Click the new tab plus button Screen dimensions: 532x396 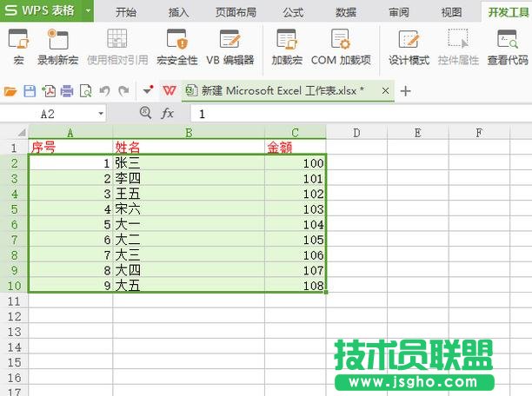(x=405, y=90)
